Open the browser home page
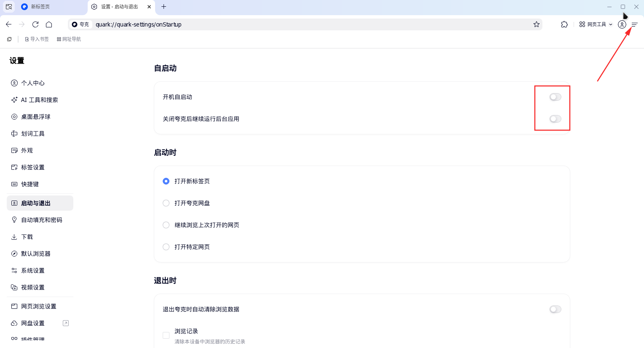This screenshot has height=348, width=644. point(49,24)
